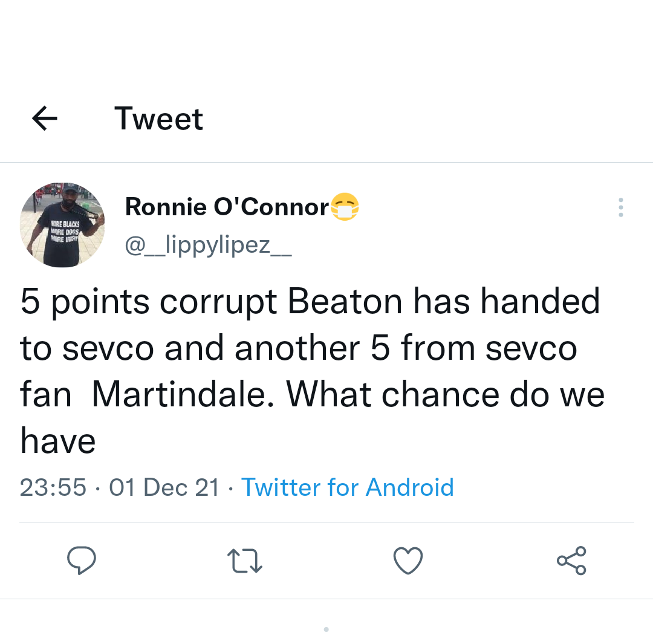653x644 pixels.
Task: Click the 23:55 timestamp
Action: coord(53,487)
